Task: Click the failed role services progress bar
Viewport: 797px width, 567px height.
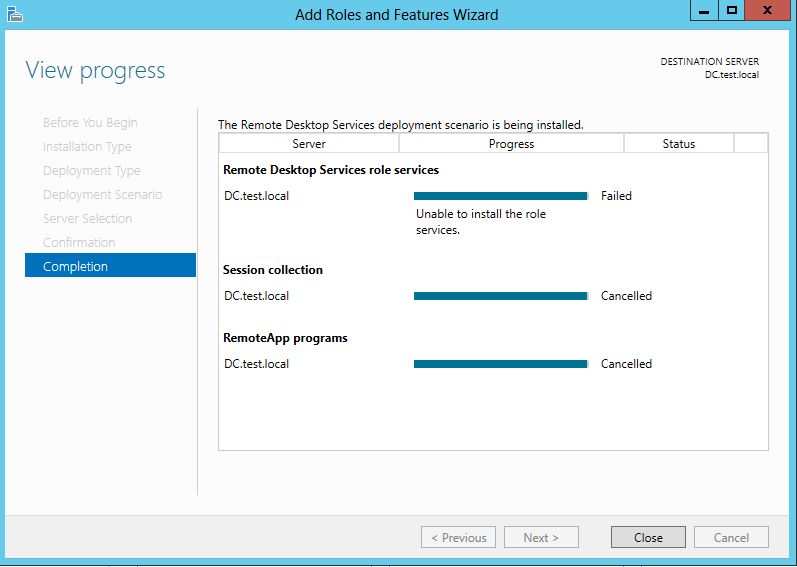Action: [x=501, y=196]
